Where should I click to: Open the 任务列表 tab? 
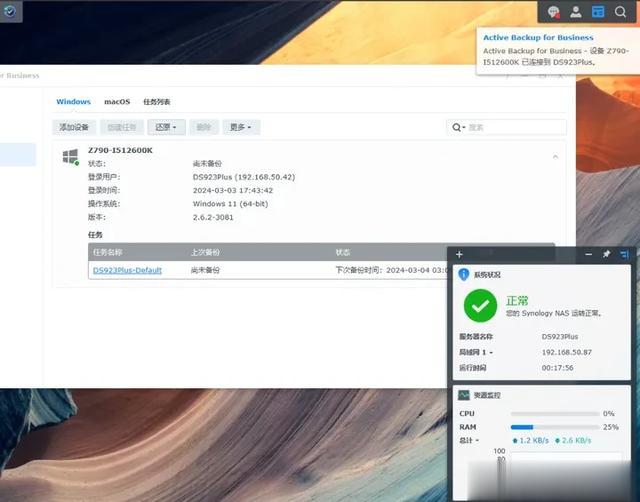pyautogui.click(x=157, y=102)
